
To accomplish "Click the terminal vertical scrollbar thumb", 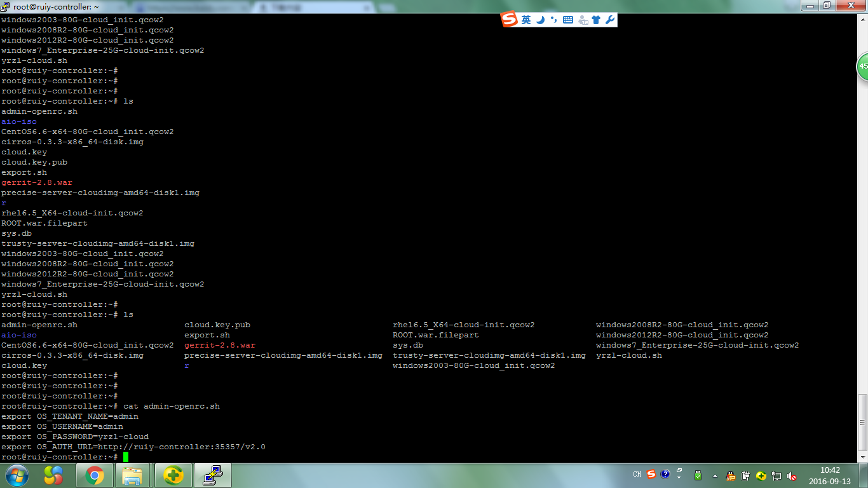I will pyautogui.click(x=862, y=422).
